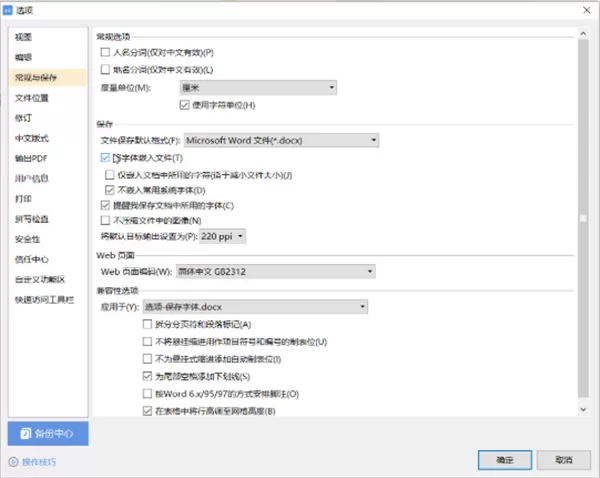Open the 220 ppi output dropdown
Image resolution: width=600 pixels, height=478 pixels.
click(222, 237)
